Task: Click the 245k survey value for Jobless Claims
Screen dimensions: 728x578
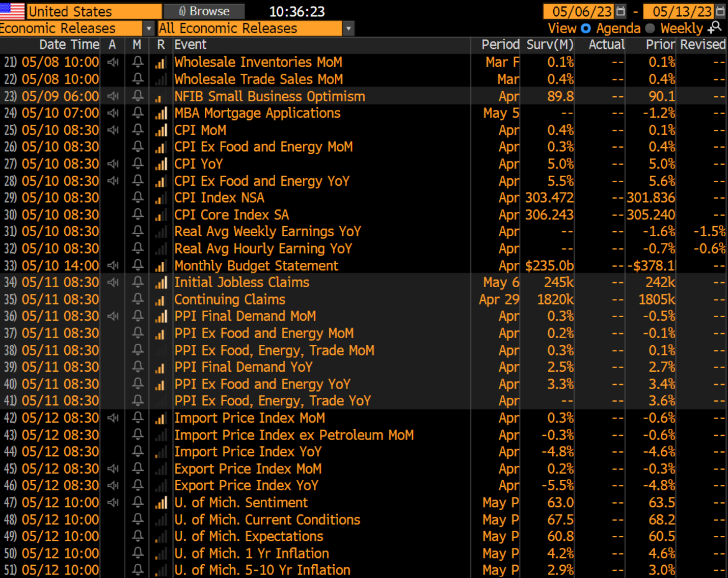Action: coord(559,283)
